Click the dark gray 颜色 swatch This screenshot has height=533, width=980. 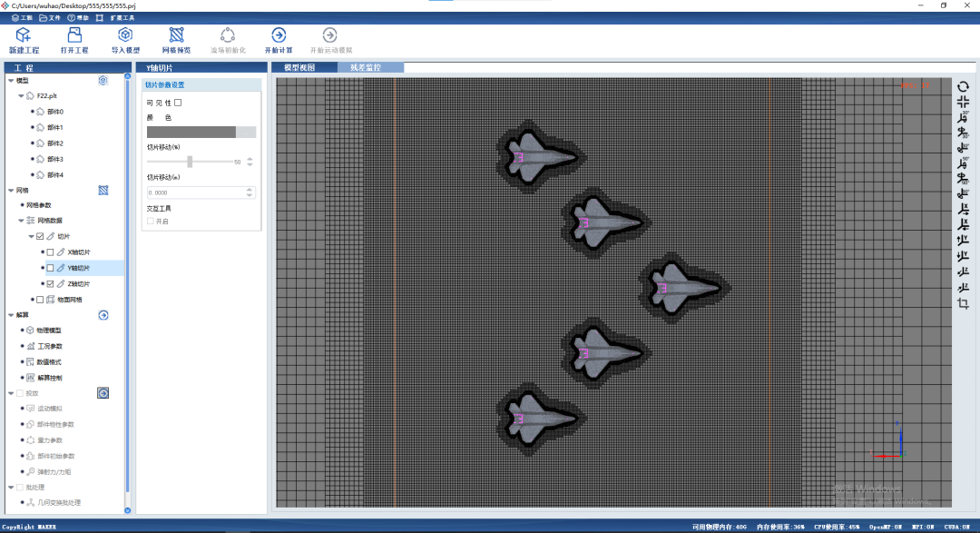(x=191, y=132)
